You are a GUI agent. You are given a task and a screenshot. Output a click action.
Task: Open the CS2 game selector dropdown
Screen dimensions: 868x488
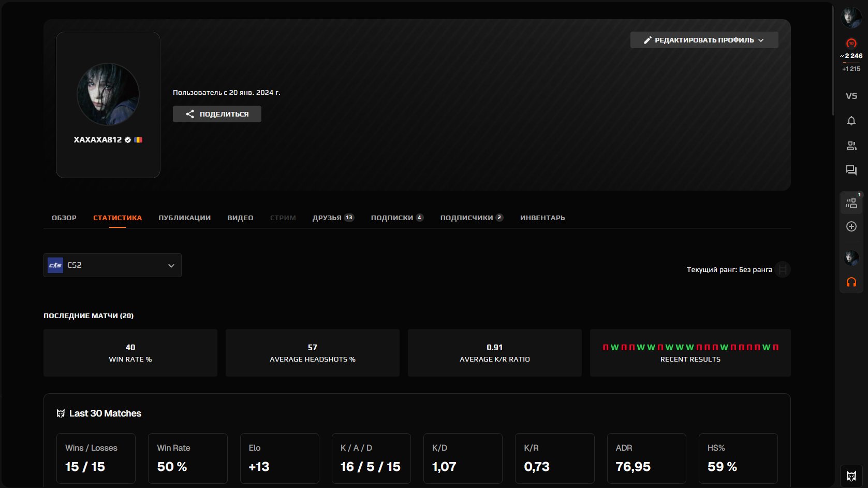coord(112,265)
